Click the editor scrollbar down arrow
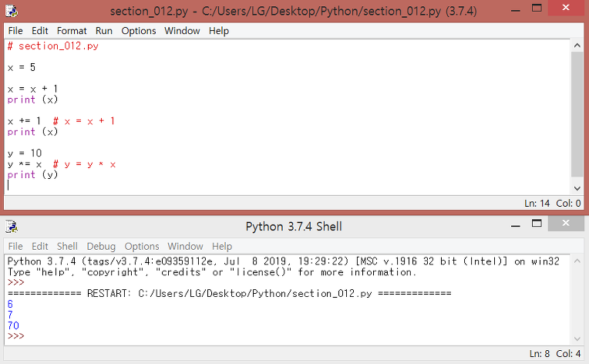Image resolution: width=589 pixels, height=364 pixels. coord(577,188)
